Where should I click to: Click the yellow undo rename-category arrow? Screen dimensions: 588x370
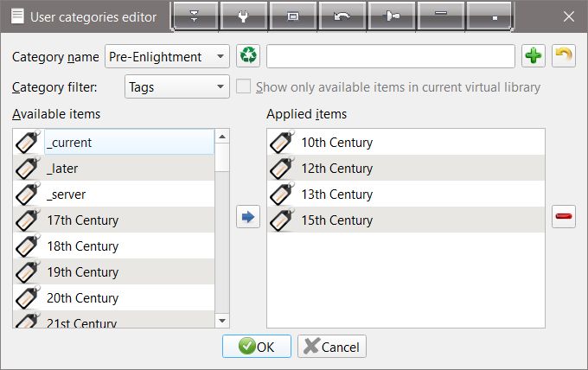click(x=563, y=56)
